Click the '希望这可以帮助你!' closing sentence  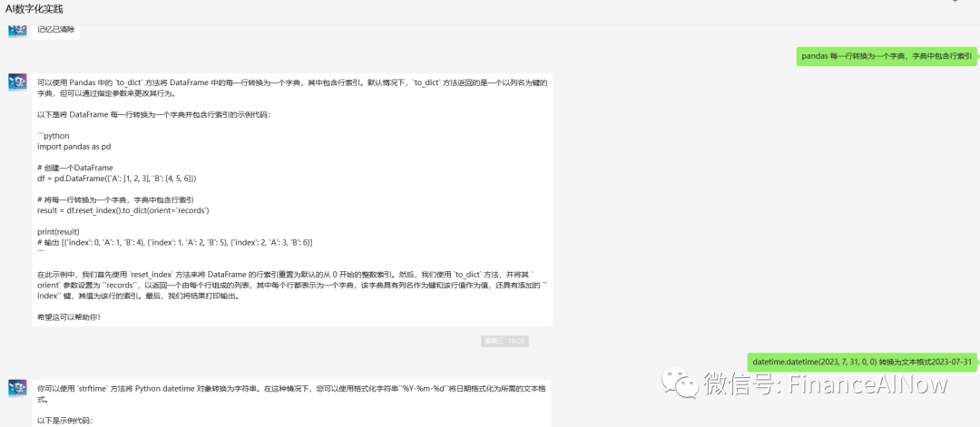[x=69, y=316]
